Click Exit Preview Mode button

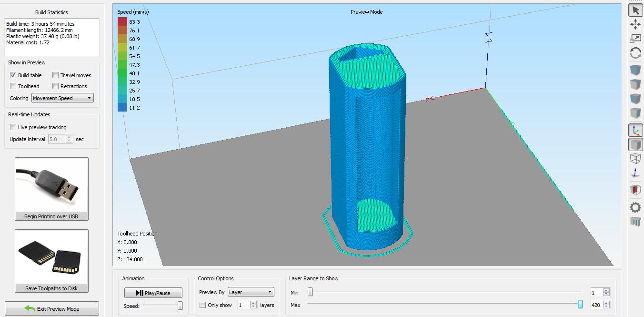(52, 308)
